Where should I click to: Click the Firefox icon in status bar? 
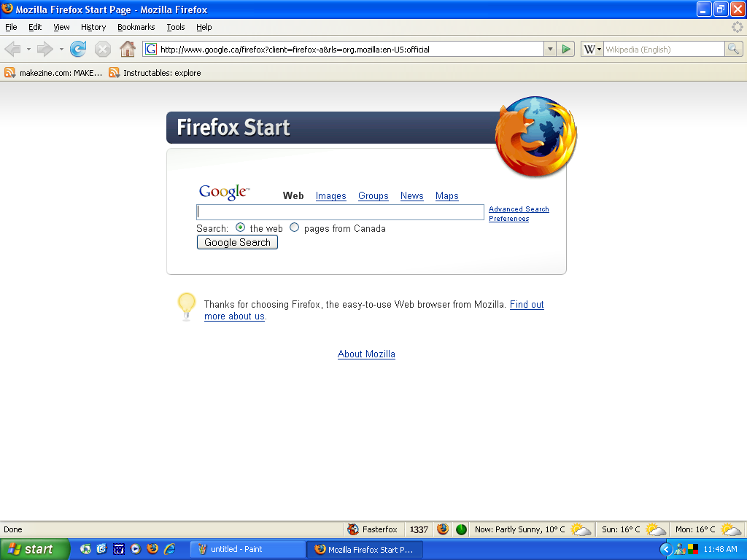443,529
